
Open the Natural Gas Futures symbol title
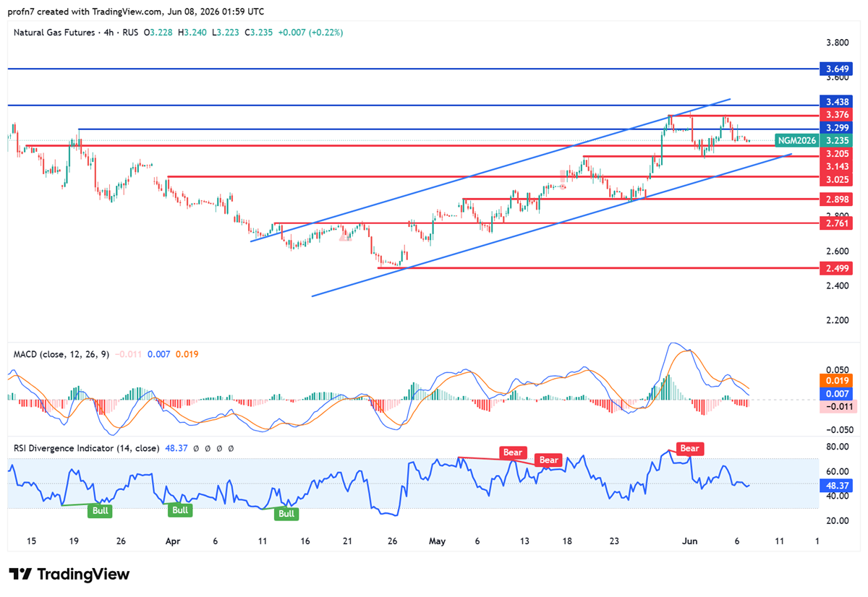click(54, 33)
